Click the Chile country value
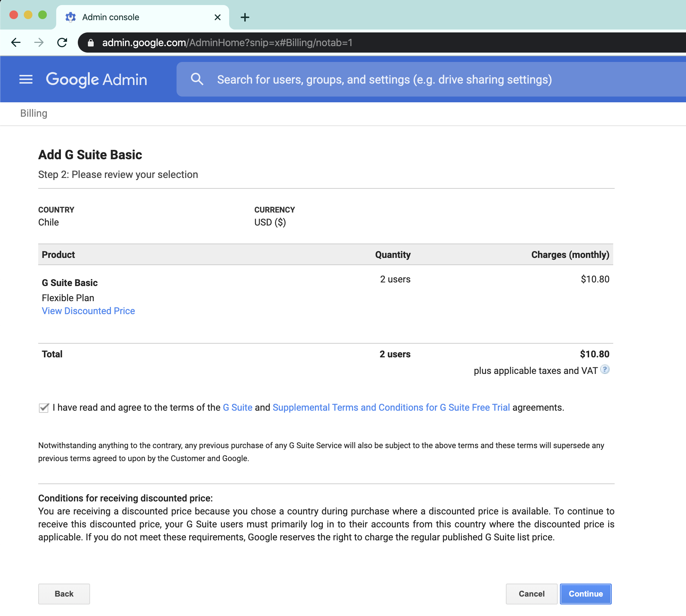 pos(49,222)
